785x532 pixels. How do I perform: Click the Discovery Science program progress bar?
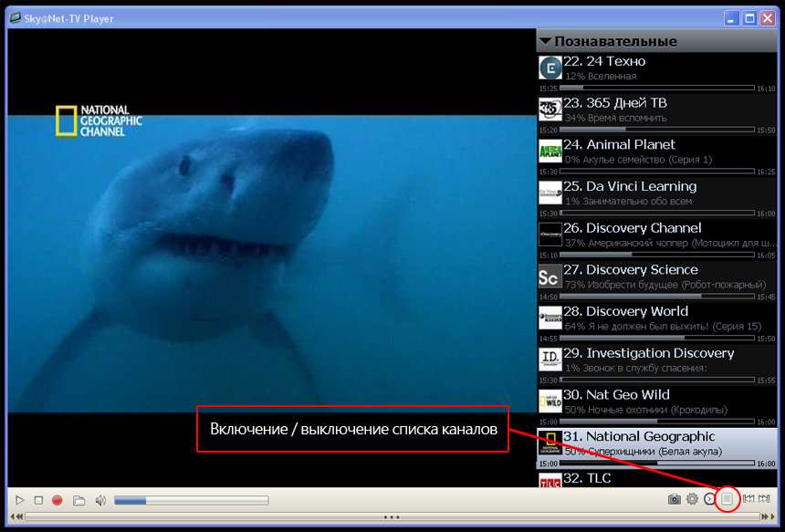coord(657,297)
